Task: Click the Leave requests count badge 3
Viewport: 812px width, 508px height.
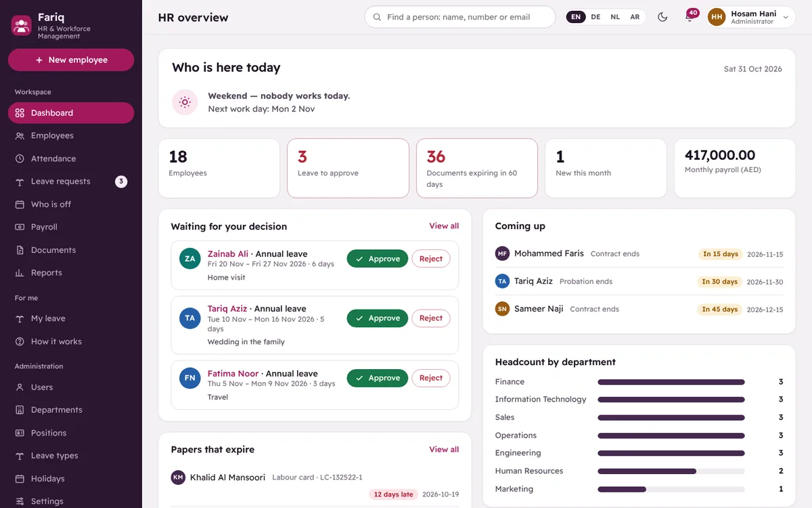Action: point(121,182)
